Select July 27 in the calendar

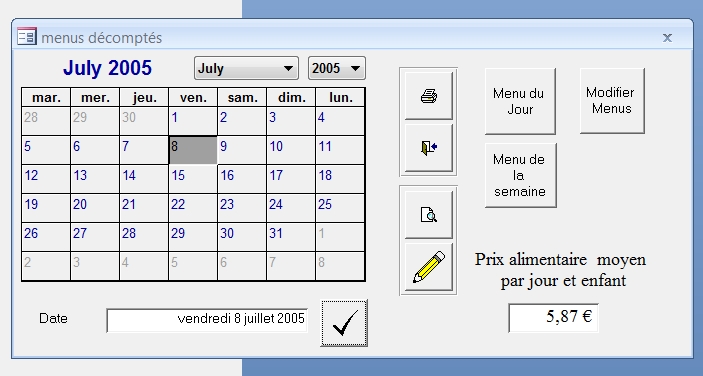[95, 237]
